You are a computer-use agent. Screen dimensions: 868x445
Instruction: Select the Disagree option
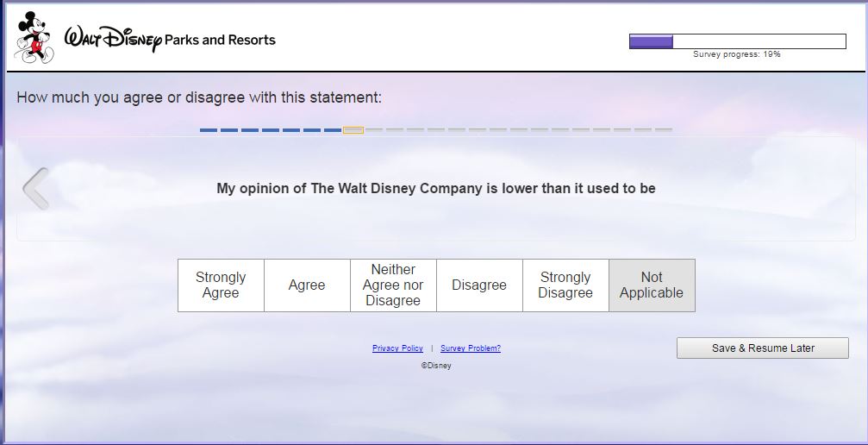[479, 285]
